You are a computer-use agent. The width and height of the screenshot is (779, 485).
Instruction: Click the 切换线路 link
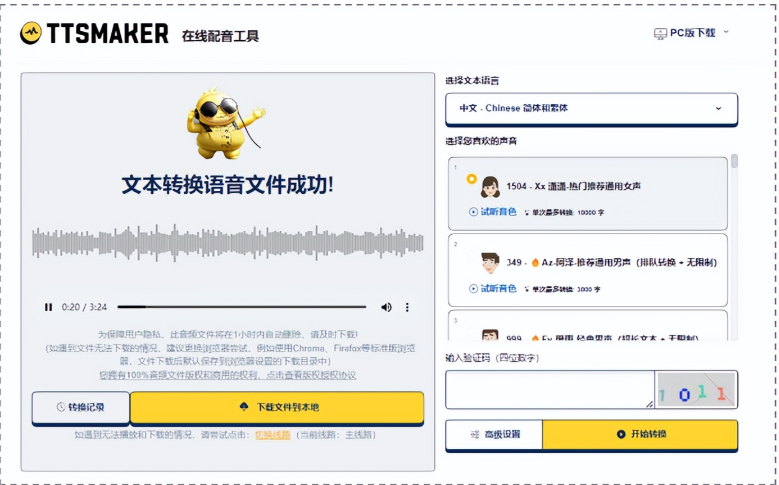(x=273, y=435)
